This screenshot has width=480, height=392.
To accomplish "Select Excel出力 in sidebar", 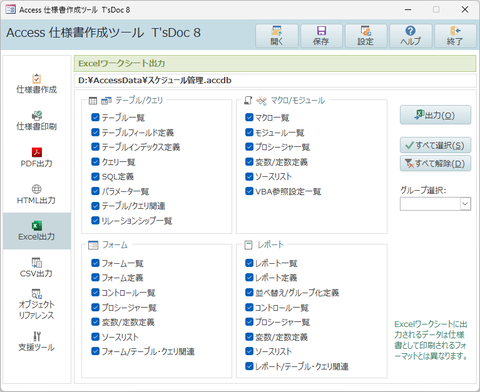I will coord(37,231).
